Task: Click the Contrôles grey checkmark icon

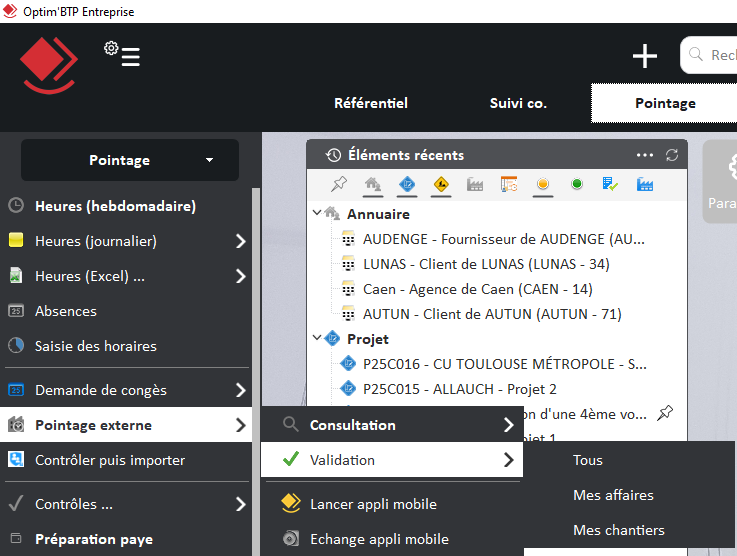Action: click(16, 503)
